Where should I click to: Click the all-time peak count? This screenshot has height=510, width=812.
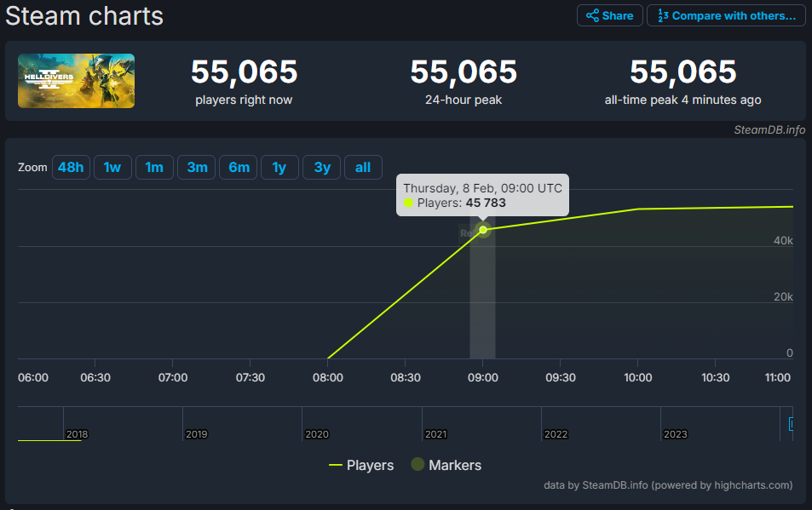coord(683,72)
